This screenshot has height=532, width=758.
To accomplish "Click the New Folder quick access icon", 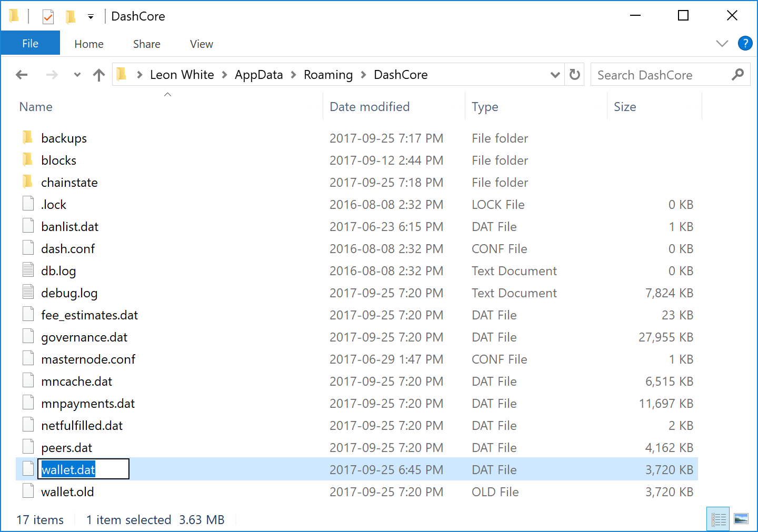I will [70, 17].
